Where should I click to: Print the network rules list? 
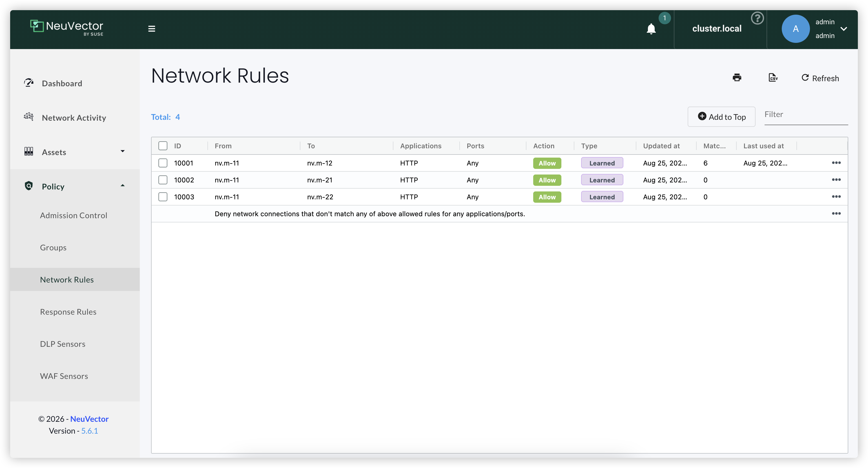737,78
